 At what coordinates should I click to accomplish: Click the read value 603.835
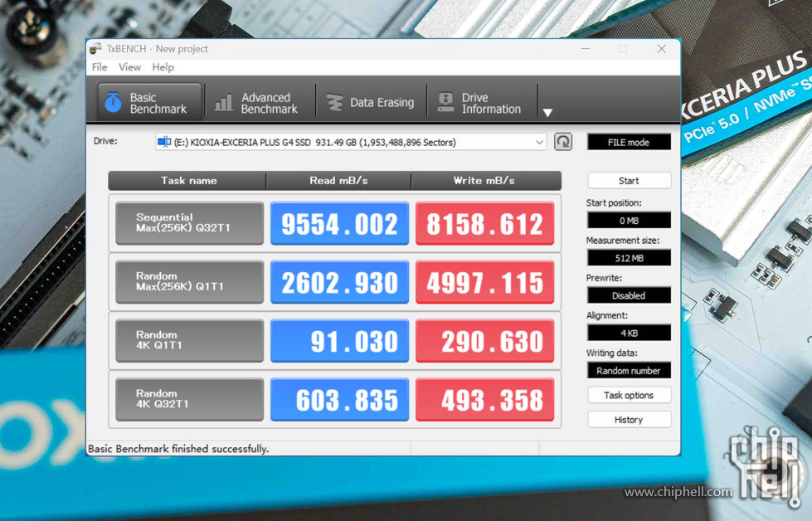340,399
